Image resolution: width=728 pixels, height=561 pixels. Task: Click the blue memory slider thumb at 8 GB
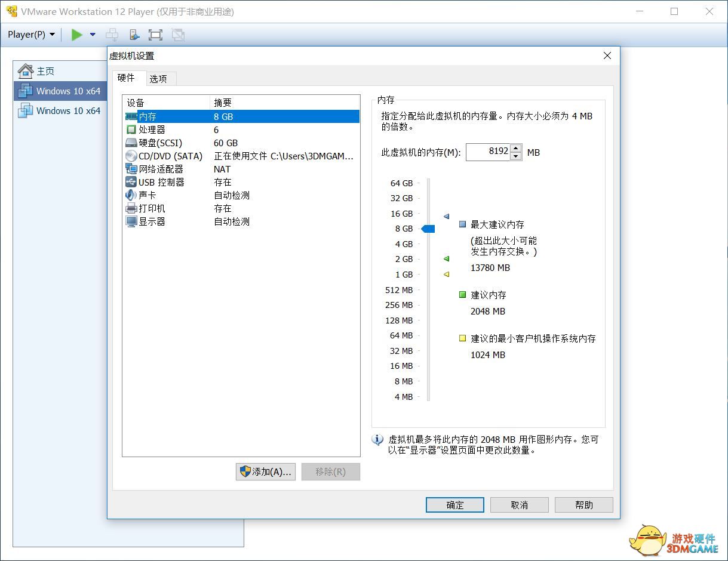(428, 229)
